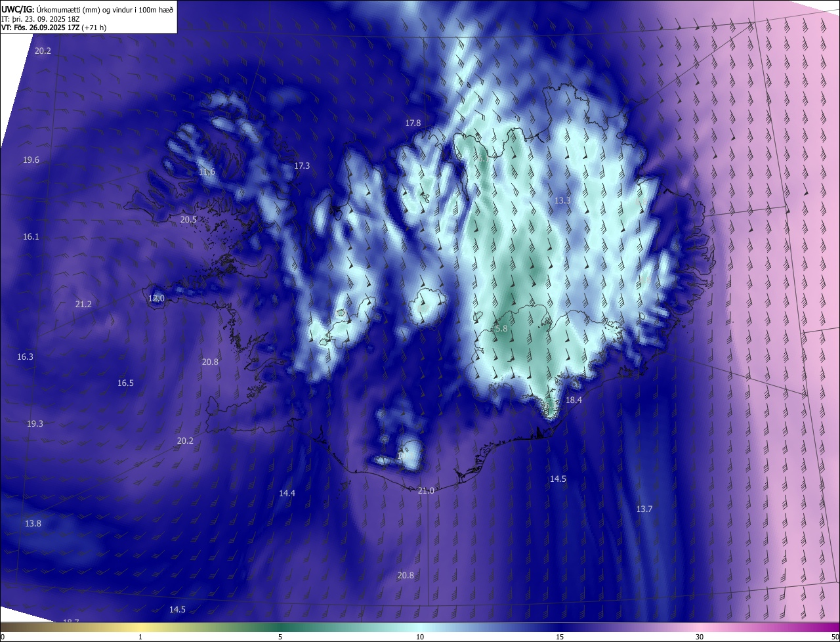Click the 13.3 value over the highlands
840x642 pixels.
coord(562,201)
